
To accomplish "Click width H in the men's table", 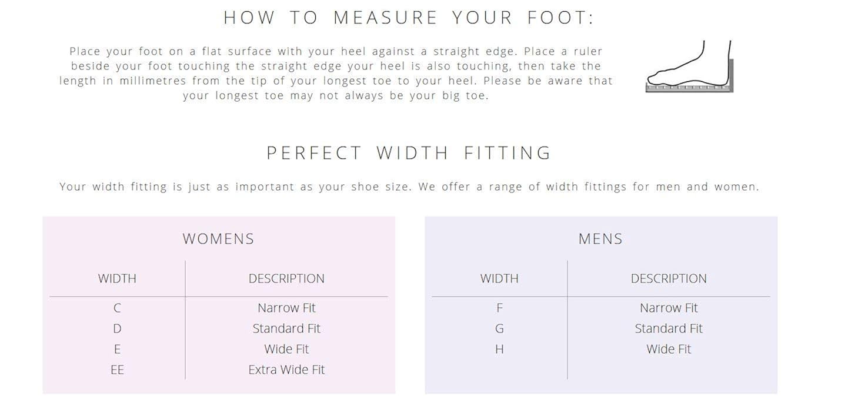I will (499, 349).
